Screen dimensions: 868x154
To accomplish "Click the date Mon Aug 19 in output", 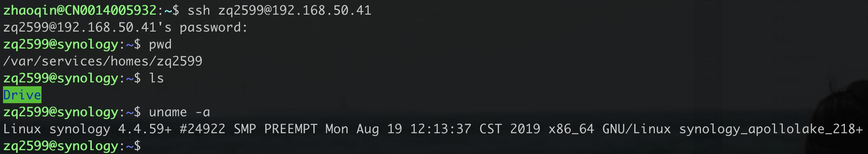I will point(364,129).
